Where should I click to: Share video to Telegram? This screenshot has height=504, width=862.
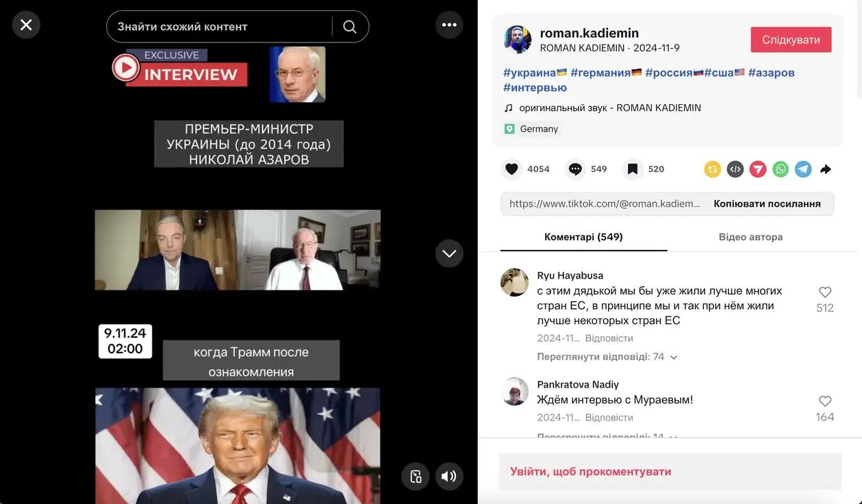pyautogui.click(x=803, y=169)
